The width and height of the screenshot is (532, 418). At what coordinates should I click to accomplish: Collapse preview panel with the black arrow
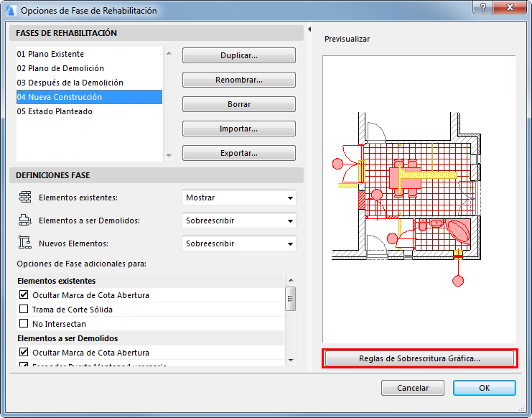click(x=309, y=29)
